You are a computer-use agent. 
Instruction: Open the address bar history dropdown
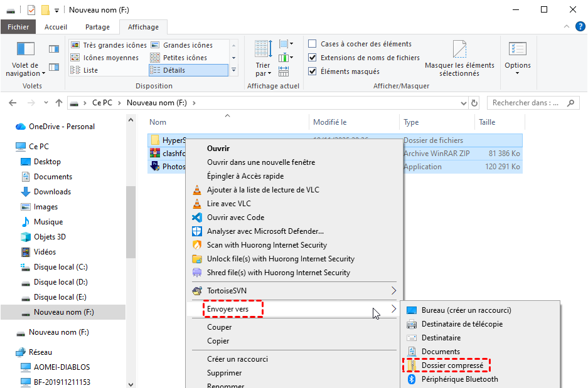click(x=459, y=103)
